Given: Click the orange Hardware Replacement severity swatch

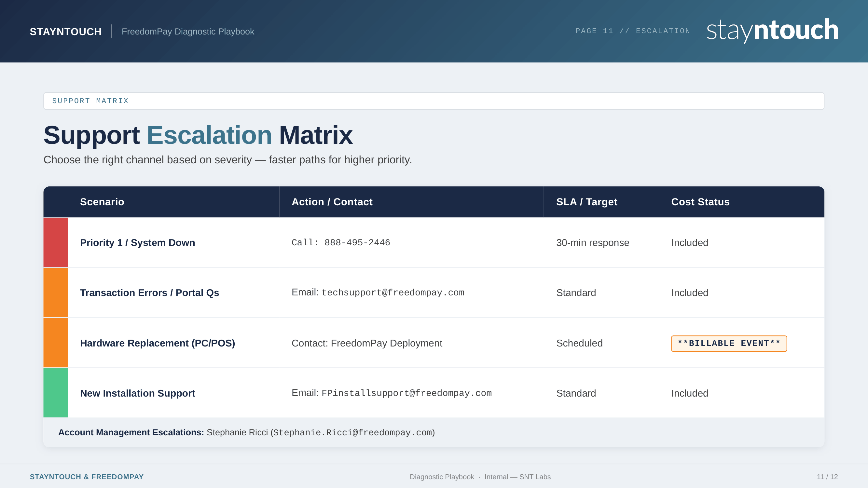Looking at the screenshot, I should [56, 343].
